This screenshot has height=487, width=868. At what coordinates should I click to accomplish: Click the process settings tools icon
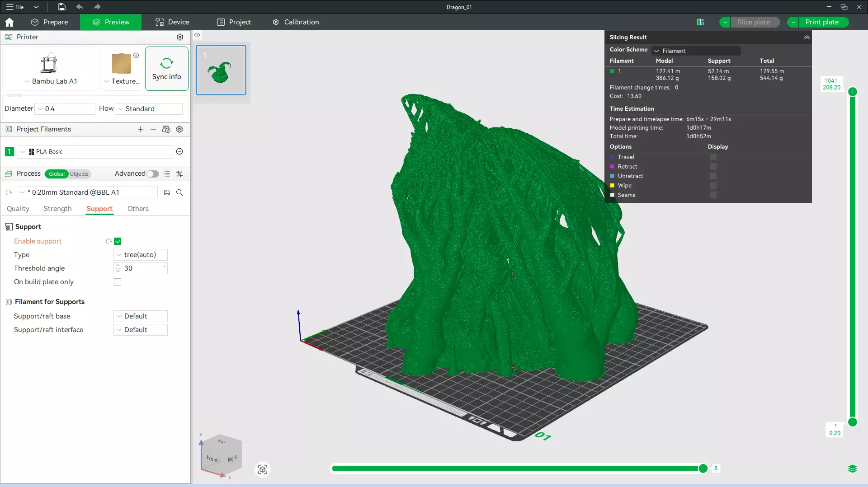179,174
